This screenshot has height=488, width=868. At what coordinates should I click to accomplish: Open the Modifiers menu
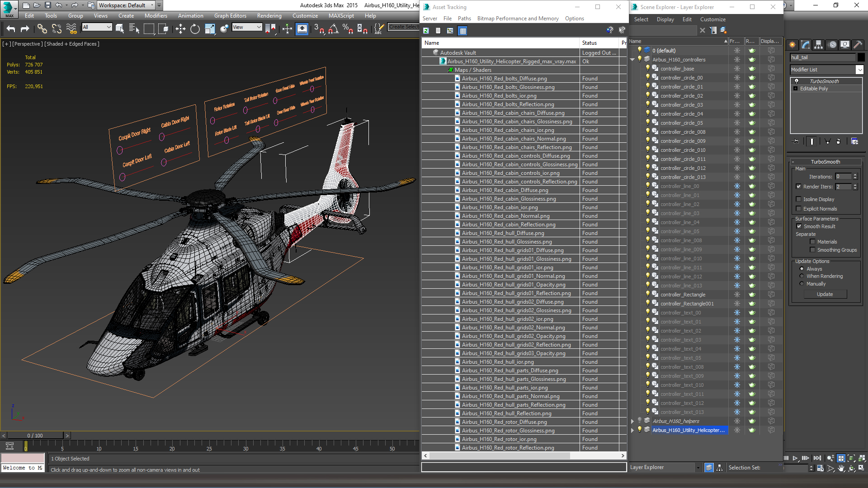[x=156, y=16]
